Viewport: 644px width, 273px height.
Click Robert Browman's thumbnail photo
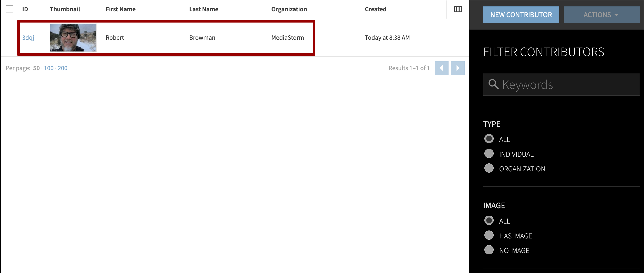pos(73,38)
